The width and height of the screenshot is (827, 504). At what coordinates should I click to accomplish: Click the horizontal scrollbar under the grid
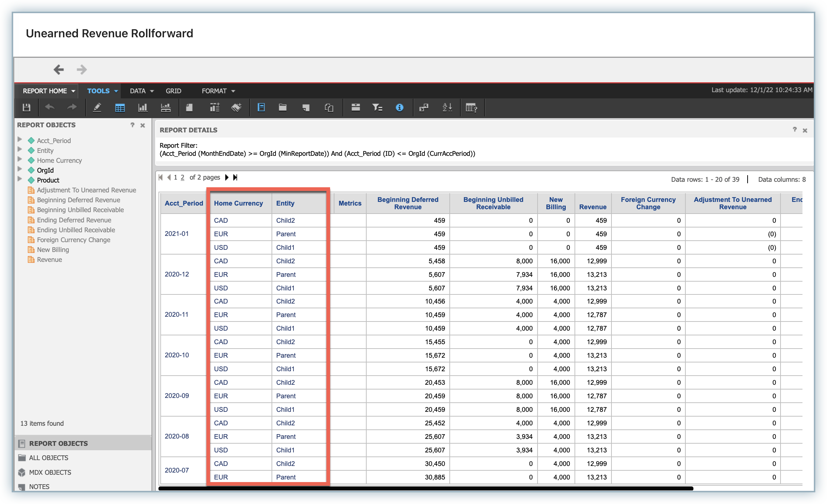426,488
